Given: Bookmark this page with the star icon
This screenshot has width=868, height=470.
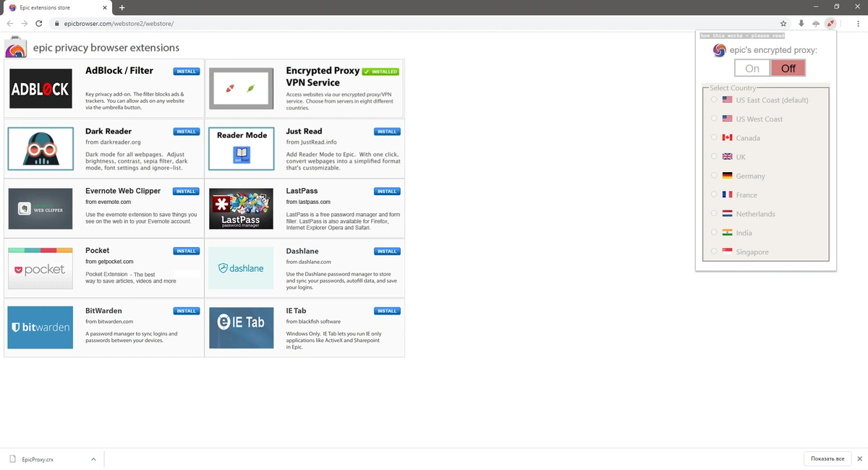Looking at the screenshot, I should coord(783,23).
